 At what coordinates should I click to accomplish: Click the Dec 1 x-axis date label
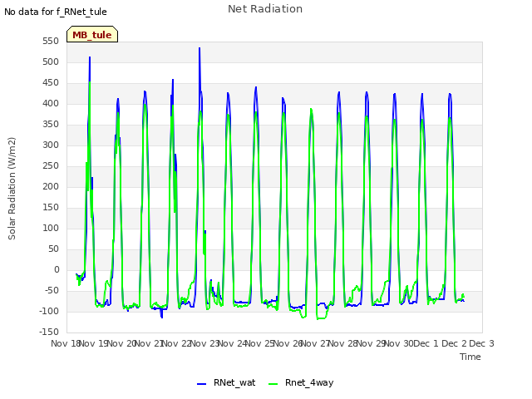click(x=426, y=343)
